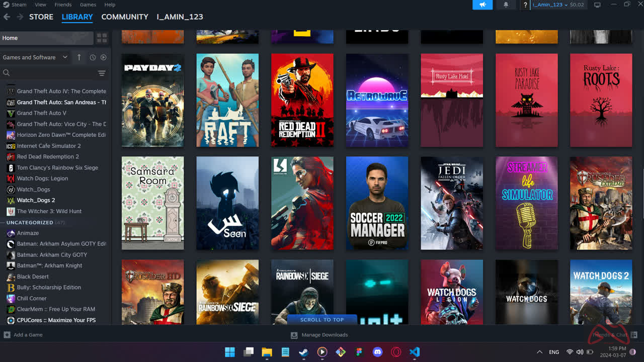Viewport: 644px width, 362px height.
Task: Switch to Big Picture mode icon
Action: tap(597, 5)
